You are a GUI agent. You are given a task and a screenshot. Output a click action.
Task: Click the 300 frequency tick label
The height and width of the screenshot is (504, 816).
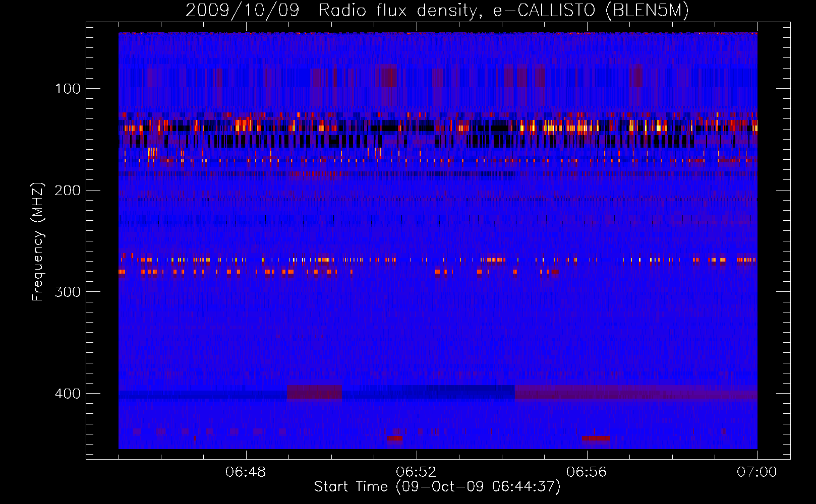(68, 292)
